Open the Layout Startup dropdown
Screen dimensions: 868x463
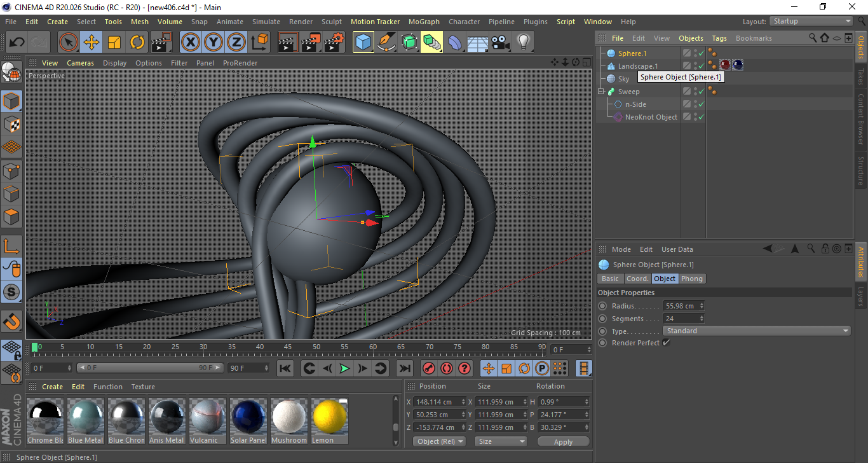coord(811,21)
